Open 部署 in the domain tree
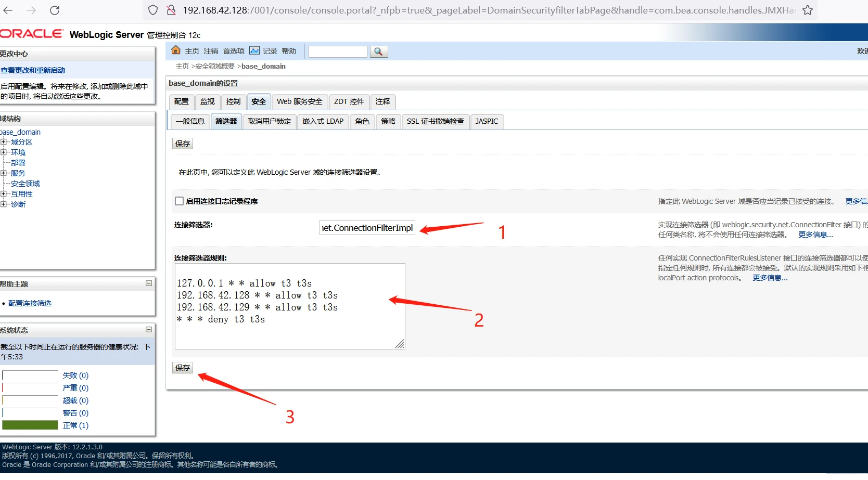This screenshot has height=480, width=868. (18, 163)
